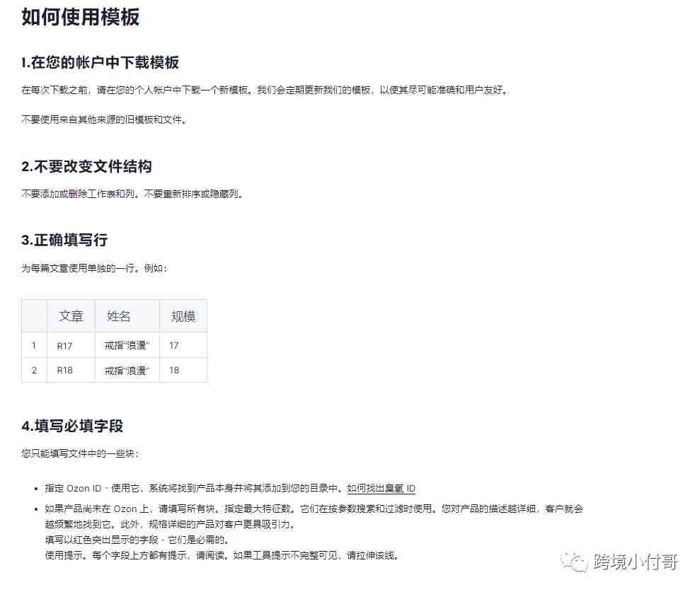This screenshot has height=592, width=700.
Task: Click the size cell 18
Action: coord(183,371)
